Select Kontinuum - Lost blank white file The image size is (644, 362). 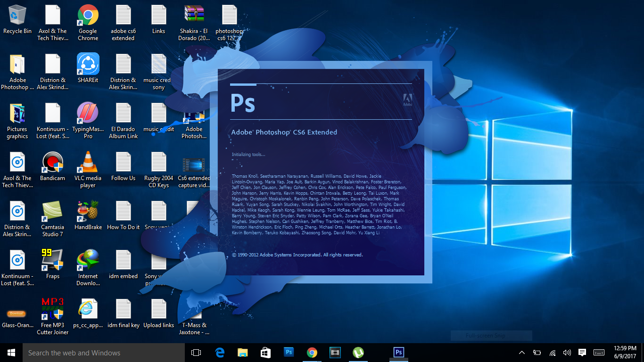tap(53, 121)
